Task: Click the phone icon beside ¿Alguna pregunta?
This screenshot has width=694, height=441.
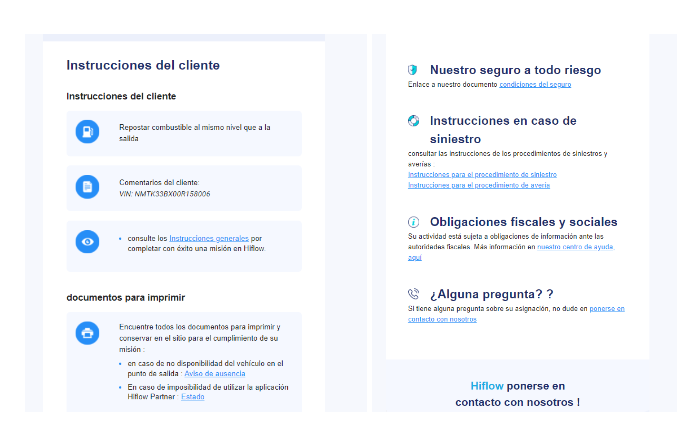Action: tap(413, 294)
